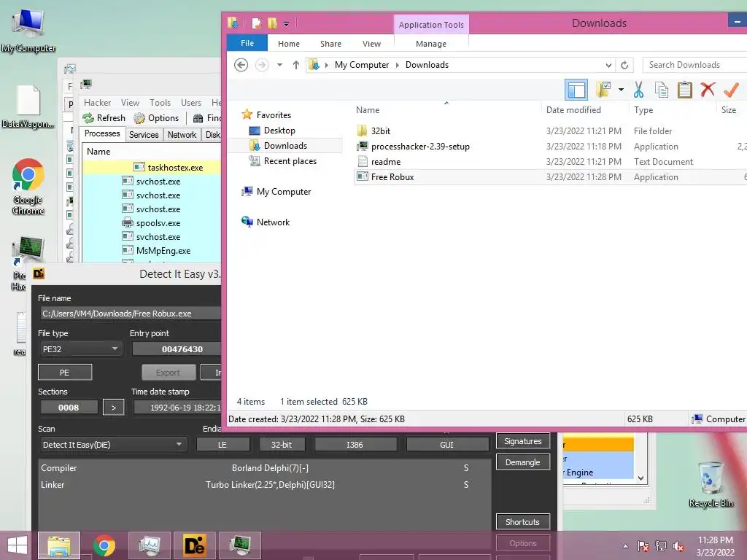This screenshot has width=747, height=560.
Task: Expand the address bar history dropdown
Action: (608, 65)
